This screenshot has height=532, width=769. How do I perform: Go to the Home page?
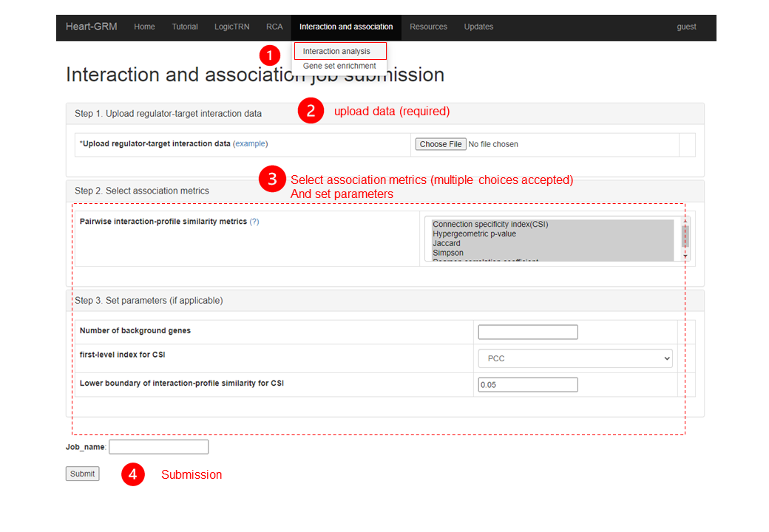144,27
